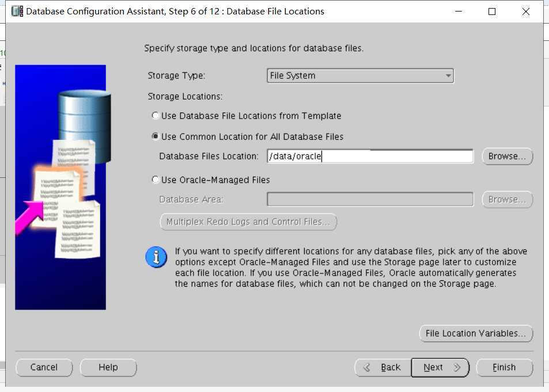This screenshot has height=392, width=549.
Task: Click Browse next to Database Area
Action: (x=507, y=199)
